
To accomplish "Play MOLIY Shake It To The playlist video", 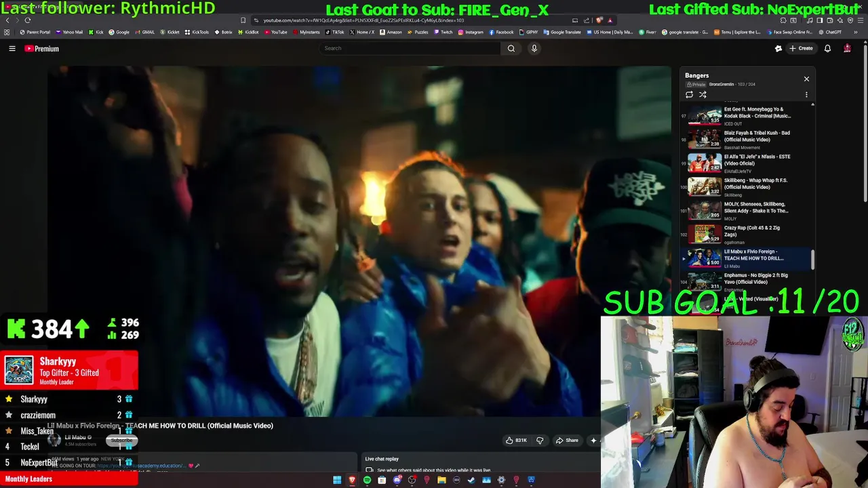I will (745, 210).
